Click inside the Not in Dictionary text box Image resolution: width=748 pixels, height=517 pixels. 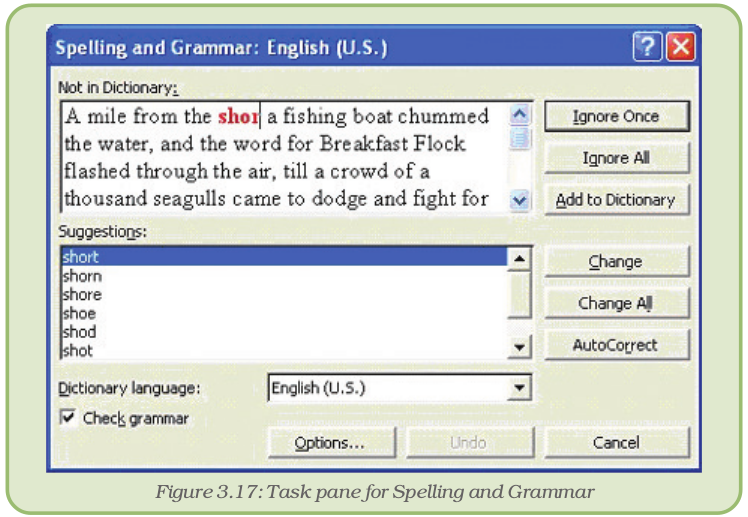(285, 156)
